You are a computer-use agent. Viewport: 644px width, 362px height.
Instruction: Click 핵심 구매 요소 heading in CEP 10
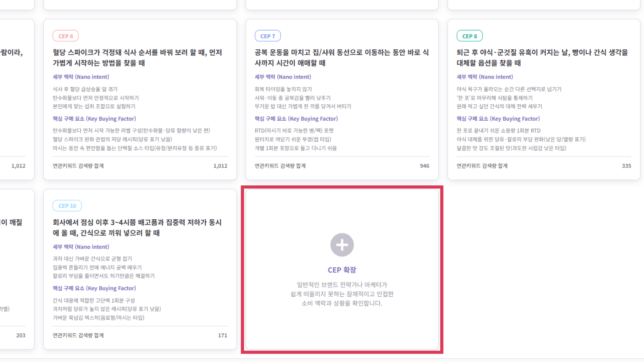click(x=94, y=288)
